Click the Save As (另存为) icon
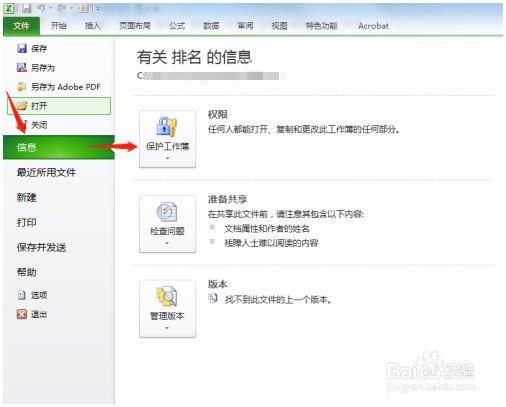The image size is (506, 407). click(22, 68)
